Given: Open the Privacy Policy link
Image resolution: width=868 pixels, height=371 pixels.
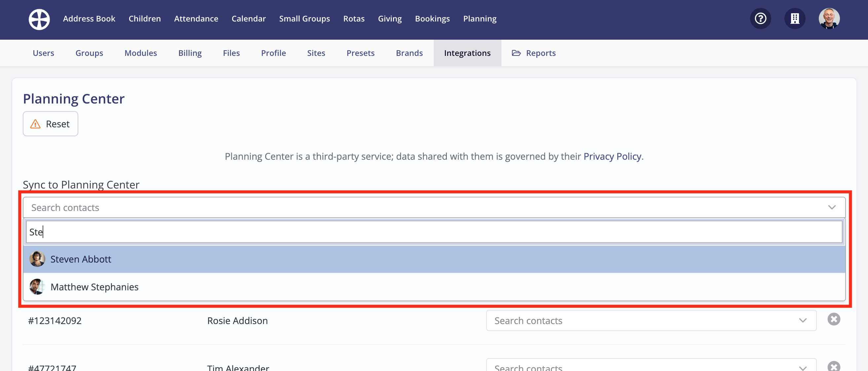Looking at the screenshot, I should click(x=612, y=156).
